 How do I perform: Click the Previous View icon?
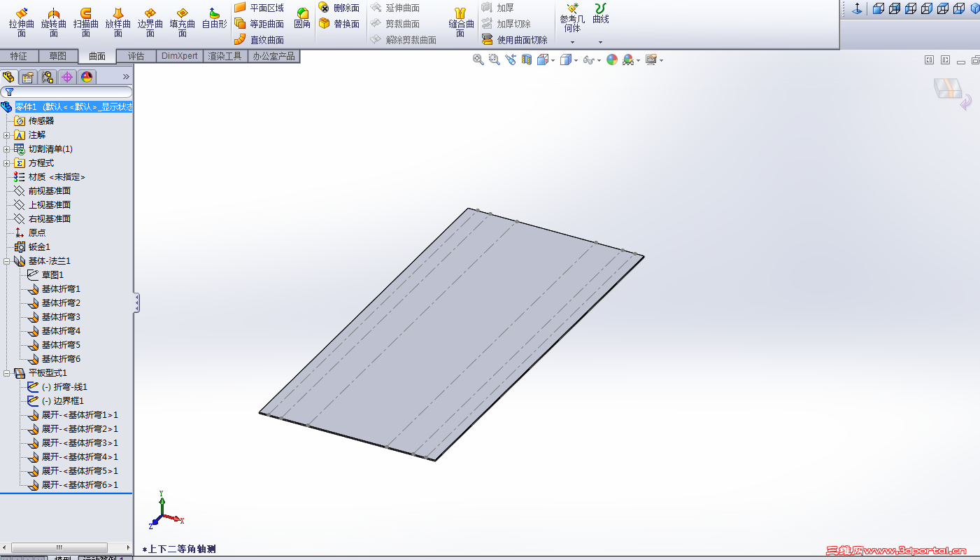point(510,60)
